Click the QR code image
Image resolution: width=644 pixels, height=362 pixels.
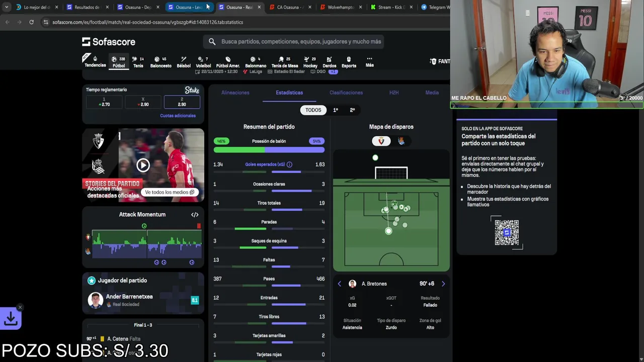coord(507,232)
